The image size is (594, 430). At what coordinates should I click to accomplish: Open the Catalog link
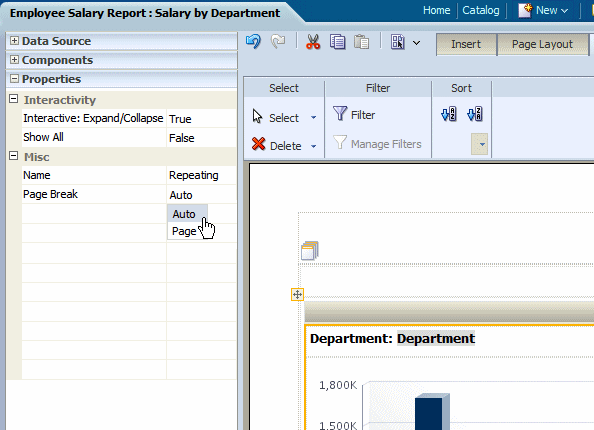click(x=481, y=10)
